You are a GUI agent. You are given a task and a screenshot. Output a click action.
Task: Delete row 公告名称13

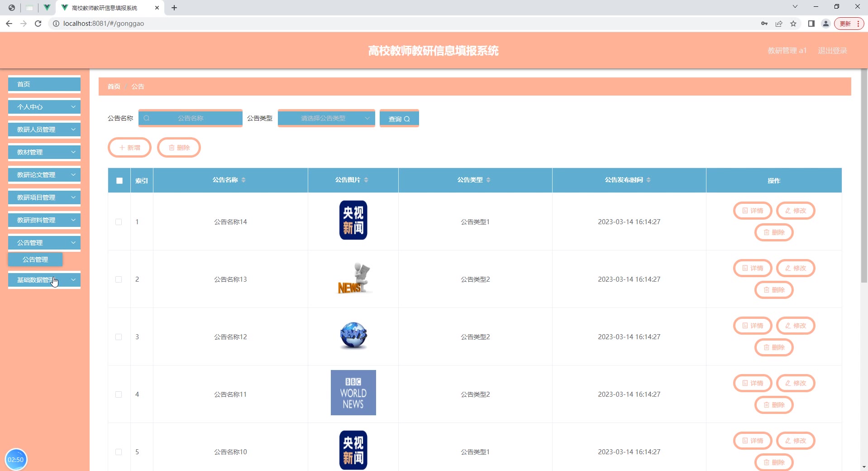(x=774, y=290)
